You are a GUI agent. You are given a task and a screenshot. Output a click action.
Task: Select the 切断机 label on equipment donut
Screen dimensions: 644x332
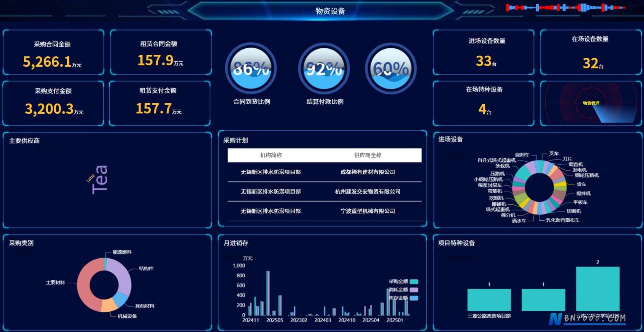click(x=574, y=211)
